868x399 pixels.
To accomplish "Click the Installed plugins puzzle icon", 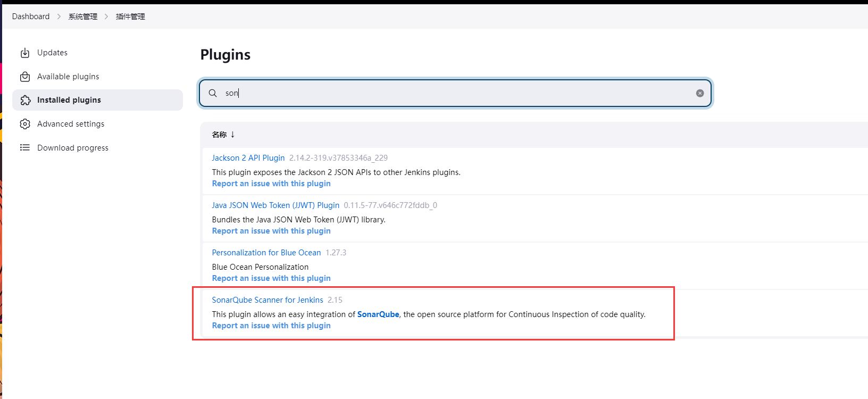I will (25, 100).
